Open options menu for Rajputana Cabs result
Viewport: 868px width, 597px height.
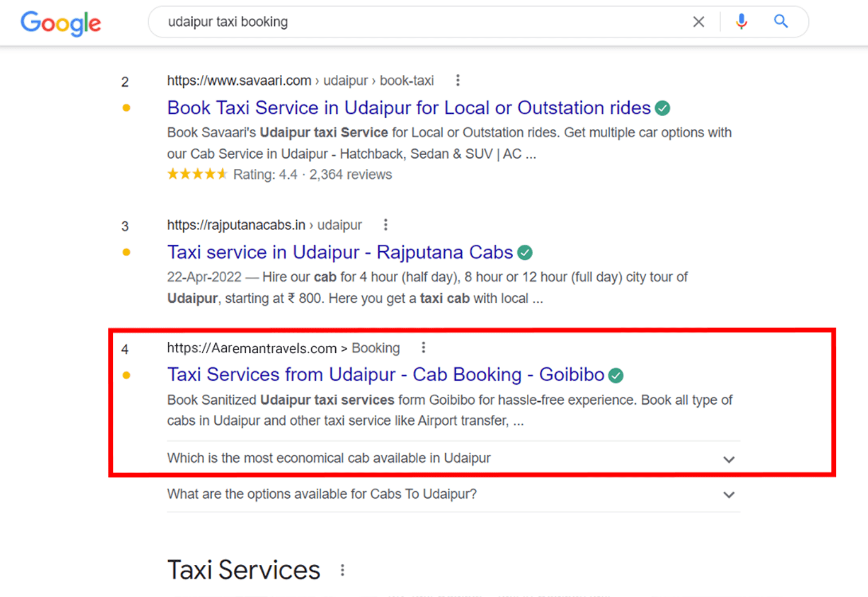click(x=386, y=225)
